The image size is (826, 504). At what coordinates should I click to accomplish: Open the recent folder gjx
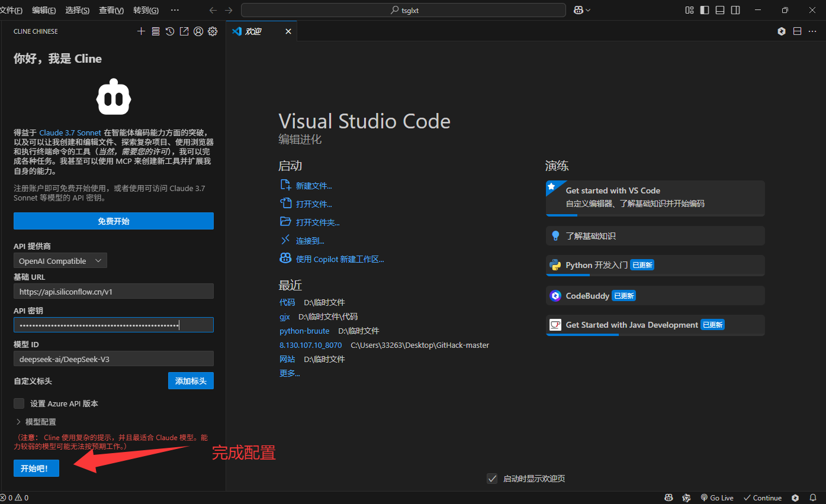click(285, 316)
